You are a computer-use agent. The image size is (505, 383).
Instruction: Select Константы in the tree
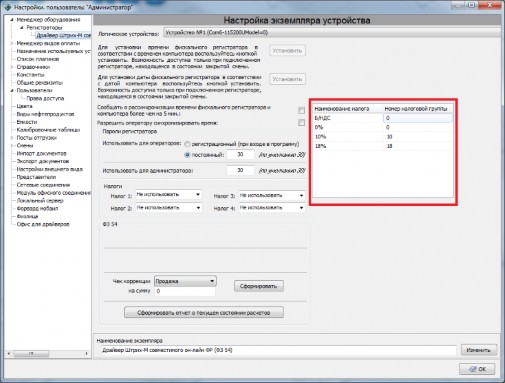point(30,75)
